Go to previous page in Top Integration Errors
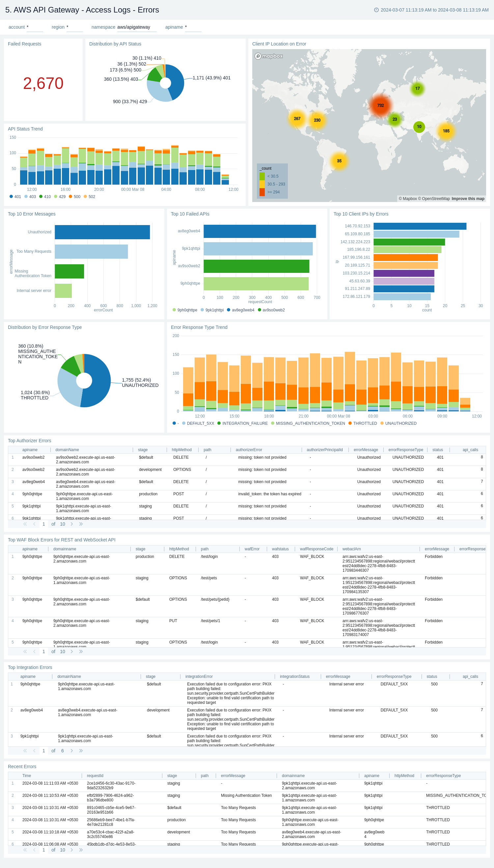The width and height of the screenshot is (494, 868). pos(34,751)
